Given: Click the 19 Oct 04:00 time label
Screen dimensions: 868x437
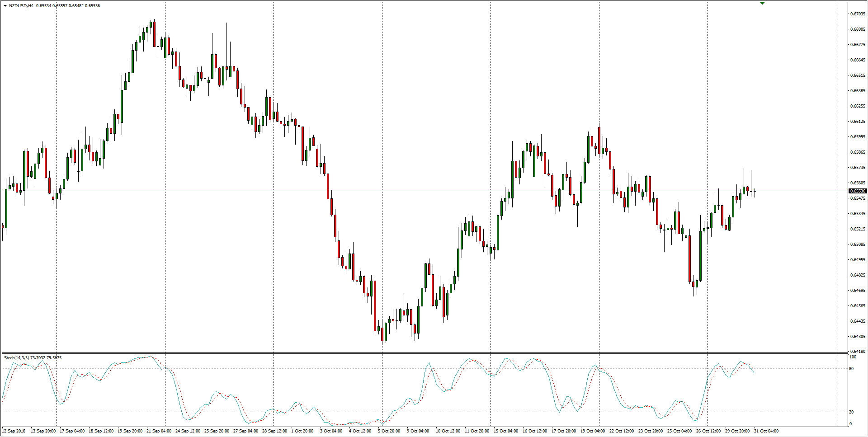Looking at the screenshot, I should tap(592, 431).
